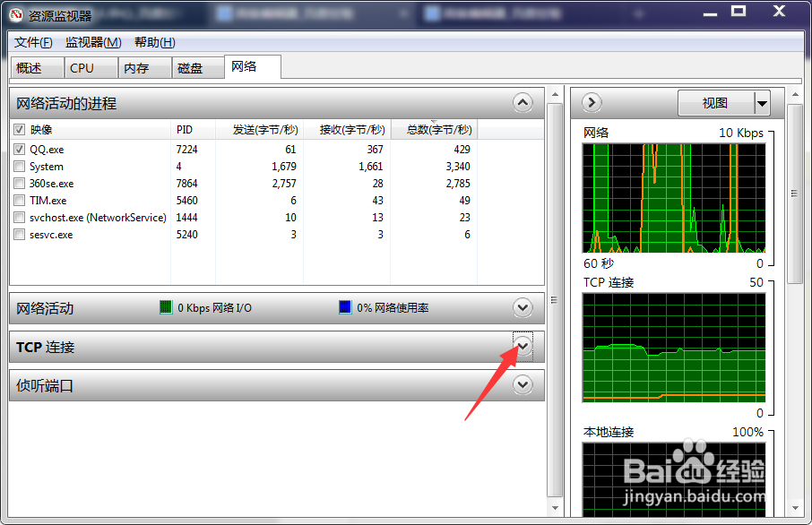
Task: Switch to the 磁盘 tab
Action: [198, 68]
